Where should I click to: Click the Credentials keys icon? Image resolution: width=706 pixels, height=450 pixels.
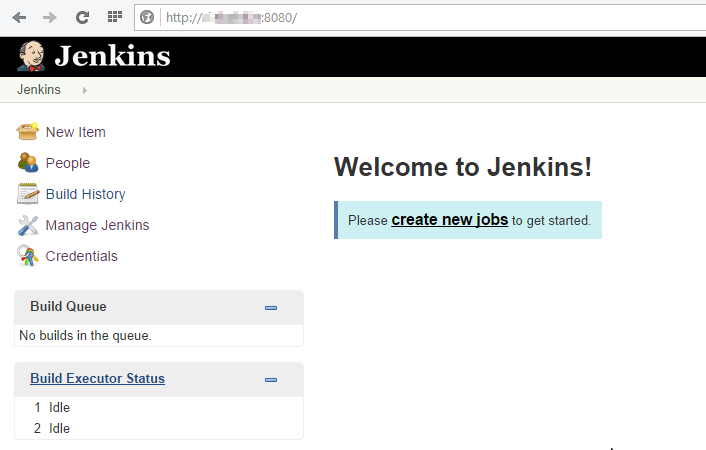28,256
